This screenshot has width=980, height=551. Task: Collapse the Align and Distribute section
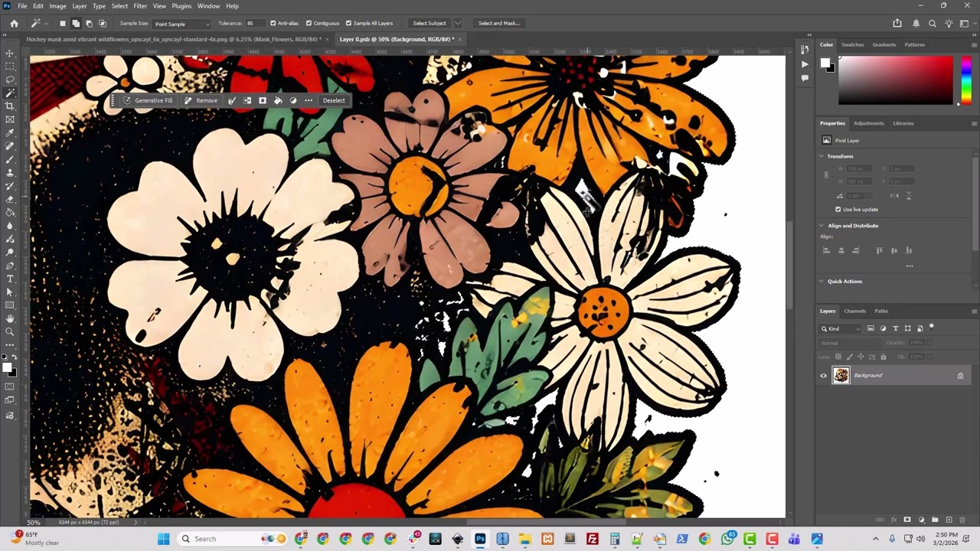click(822, 226)
